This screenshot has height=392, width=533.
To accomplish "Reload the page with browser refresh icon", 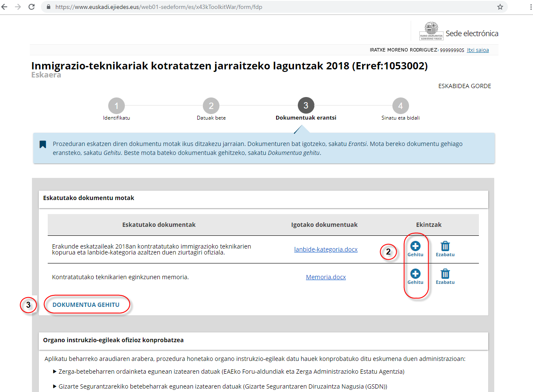I will tap(32, 7).
